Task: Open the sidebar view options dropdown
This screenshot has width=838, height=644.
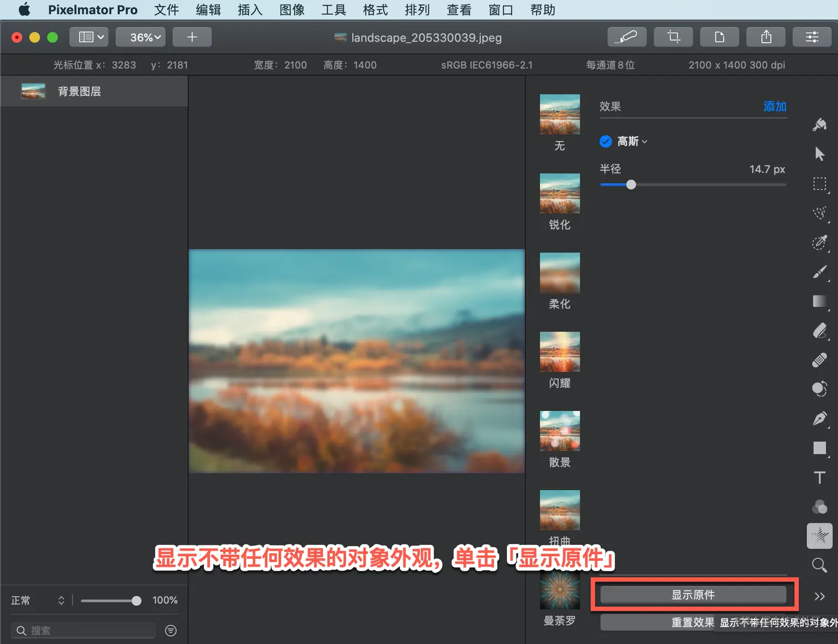Action: pyautogui.click(x=89, y=37)
